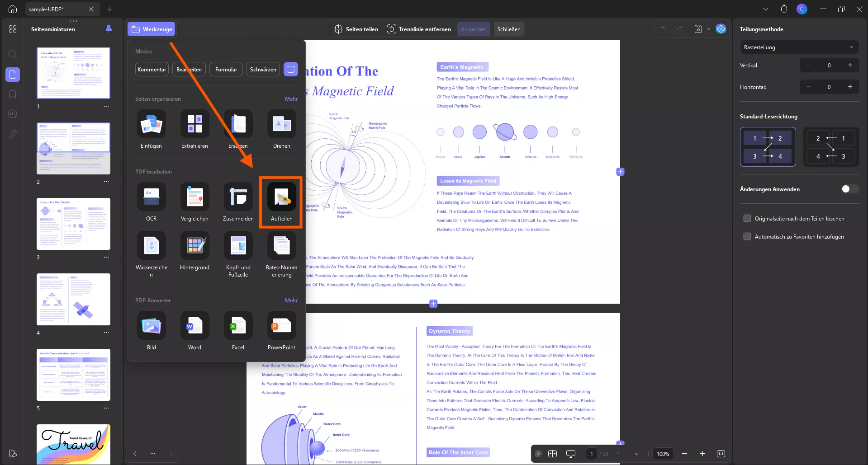Check Originalseite nach dem Teilen löschen
This screenshot has height=465, width=868.
coord(747,218)
